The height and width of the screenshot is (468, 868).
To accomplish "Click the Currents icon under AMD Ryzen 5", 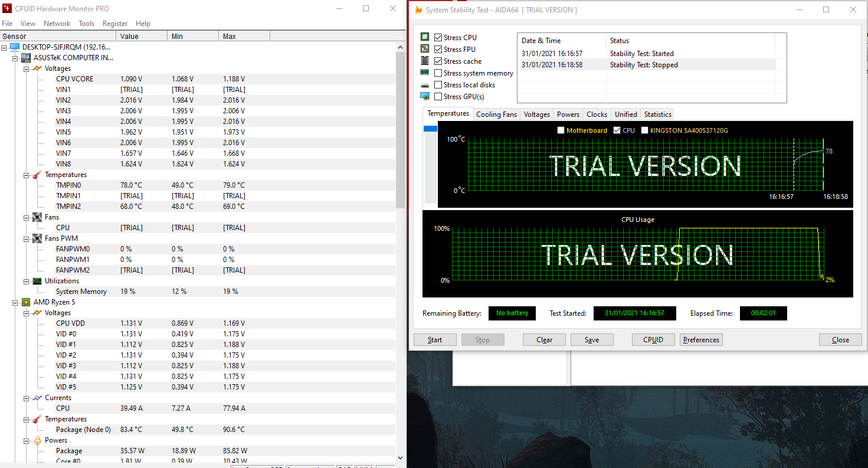I will tap(37, 398).
